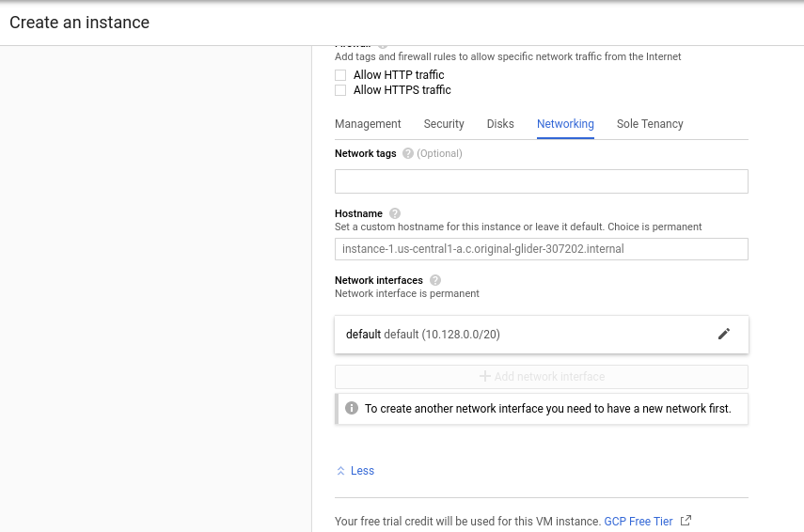Click help icon beside Network interfaces
This screenshot has width=804, height=532.
coord(434,280)
